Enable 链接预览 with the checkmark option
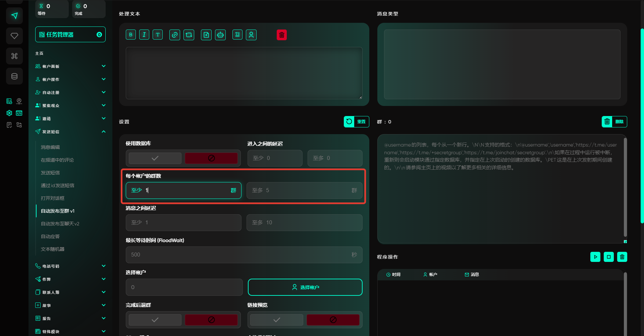 pos(277,320)
